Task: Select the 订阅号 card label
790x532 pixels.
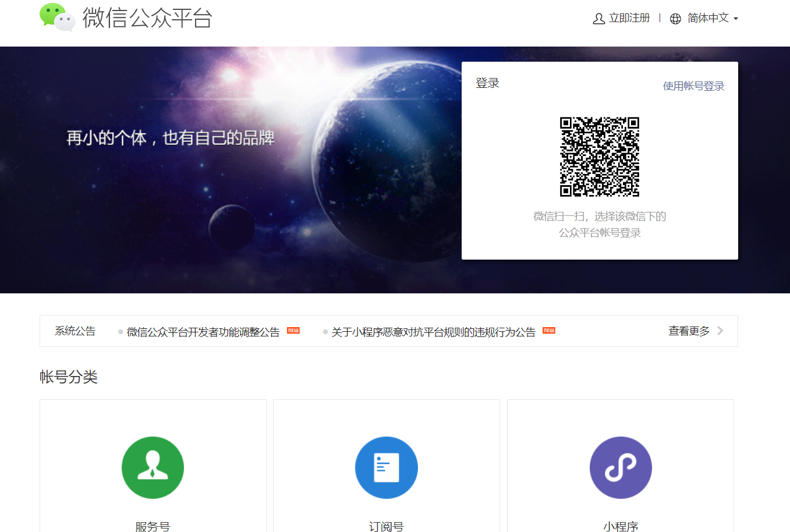Action: [387, 526]
